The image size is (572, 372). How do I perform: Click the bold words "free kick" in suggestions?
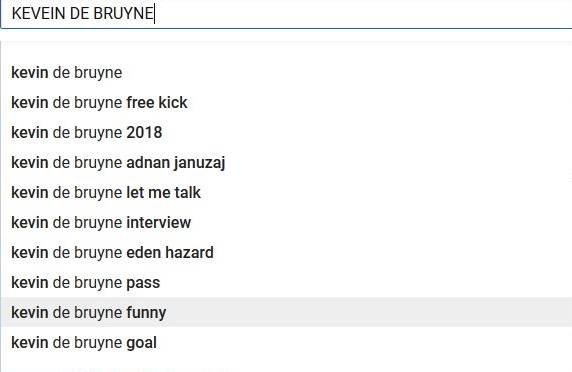tap(157, 102)
